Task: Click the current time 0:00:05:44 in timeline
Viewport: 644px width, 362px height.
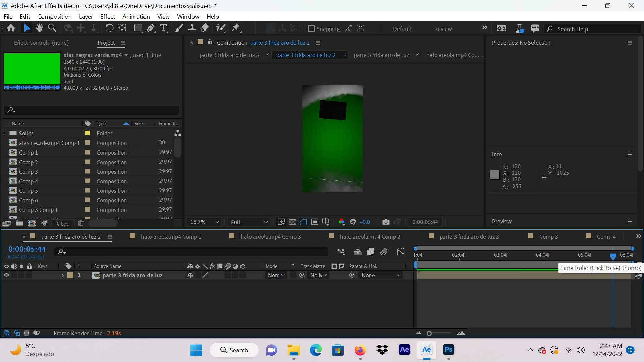Action: click(27, 249)
